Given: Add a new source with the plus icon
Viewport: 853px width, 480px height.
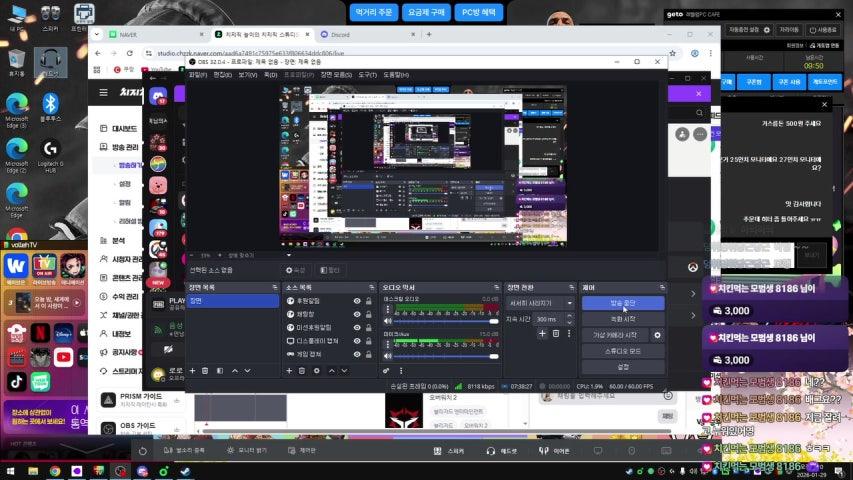Looking at the screenshot, I should pyautogui.click(x=289, y=370).
